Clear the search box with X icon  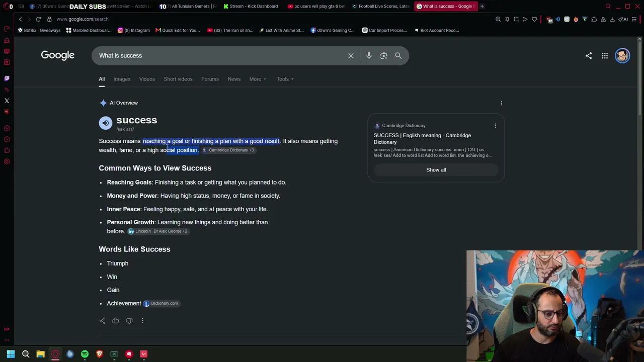351,56
